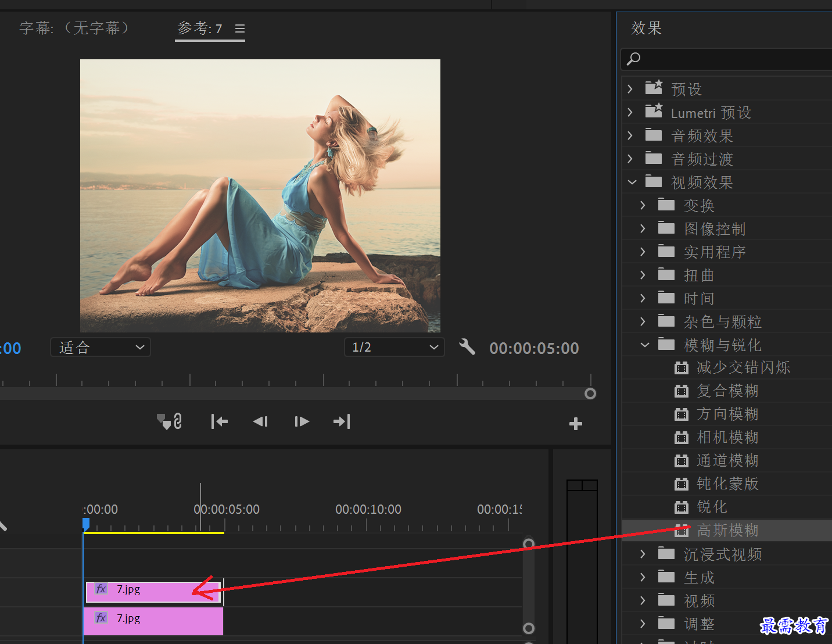
Task: Expand the 预设 folder
Action: coord(630,89)
